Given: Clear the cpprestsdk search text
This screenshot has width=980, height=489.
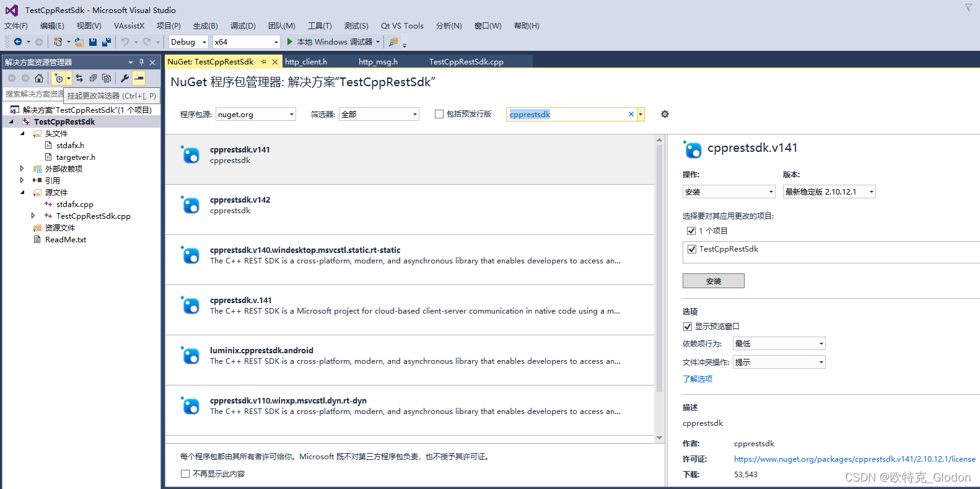Looking at the screenshot, I should coord(631,114).
